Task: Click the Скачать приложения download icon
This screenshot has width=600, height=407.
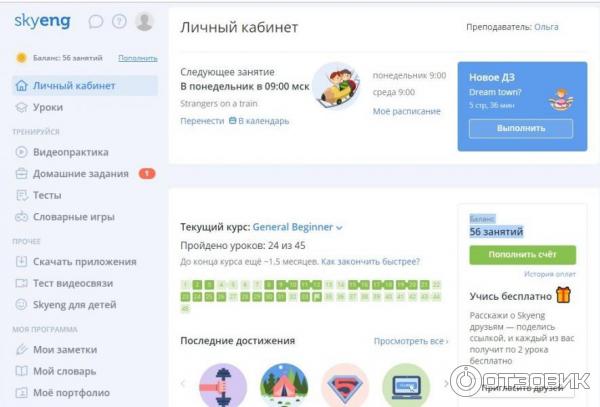Action: point(22,262)
